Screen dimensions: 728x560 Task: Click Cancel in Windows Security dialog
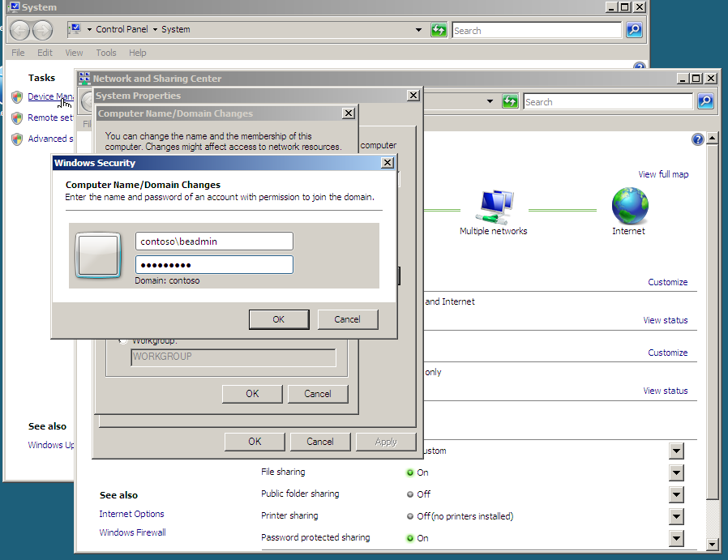347,319
